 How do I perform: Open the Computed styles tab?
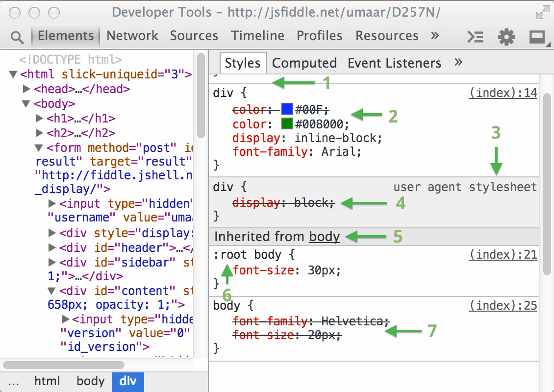coord(304,63)
